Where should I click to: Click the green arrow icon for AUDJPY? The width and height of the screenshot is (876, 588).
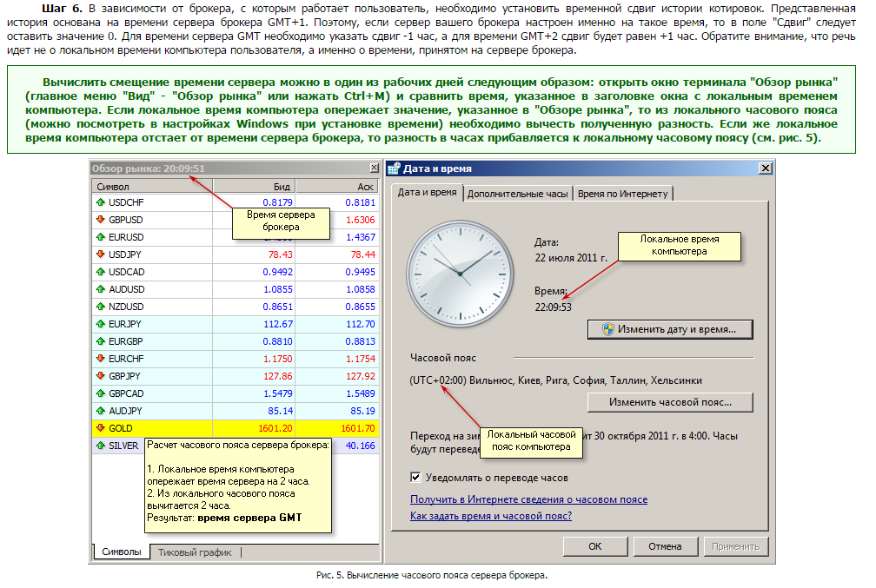point(101,411)
